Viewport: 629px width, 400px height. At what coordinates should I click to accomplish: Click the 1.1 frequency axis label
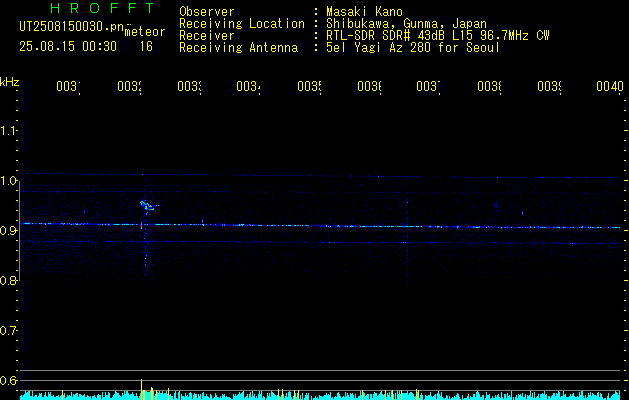[x=8, y=131]
